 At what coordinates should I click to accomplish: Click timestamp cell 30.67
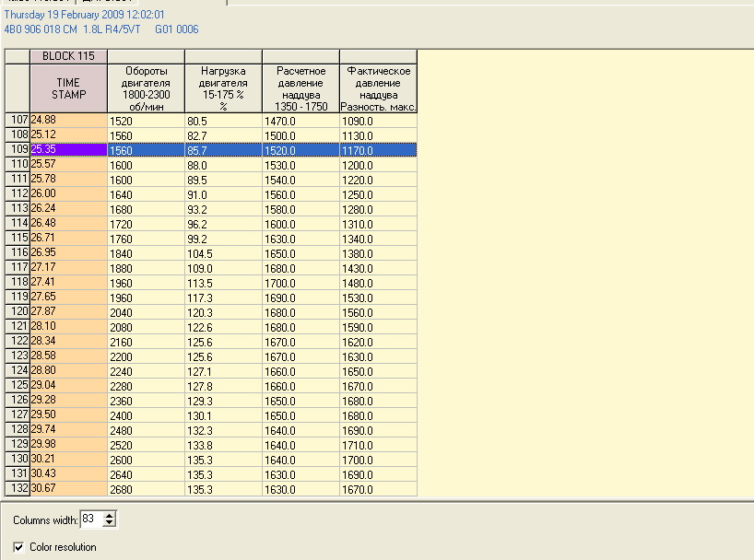[x=69, y=489]
